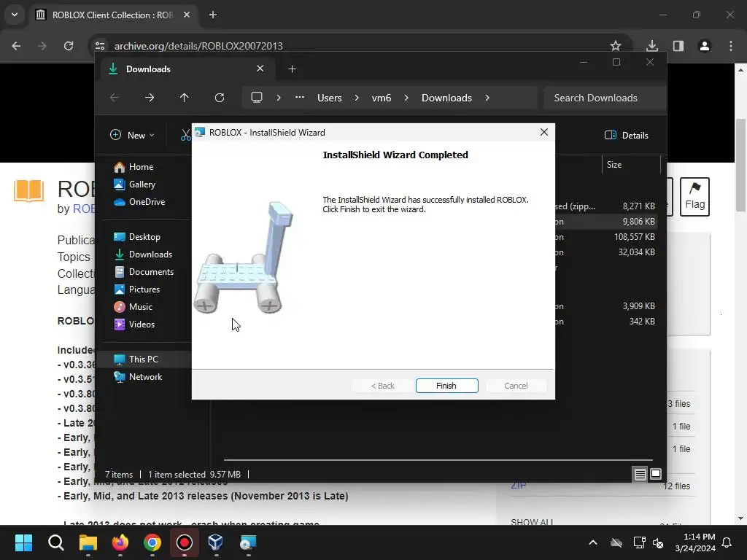Close the Downloads tab in Explorer
This screenshot has height=560, width=747.
click(260, 69)
